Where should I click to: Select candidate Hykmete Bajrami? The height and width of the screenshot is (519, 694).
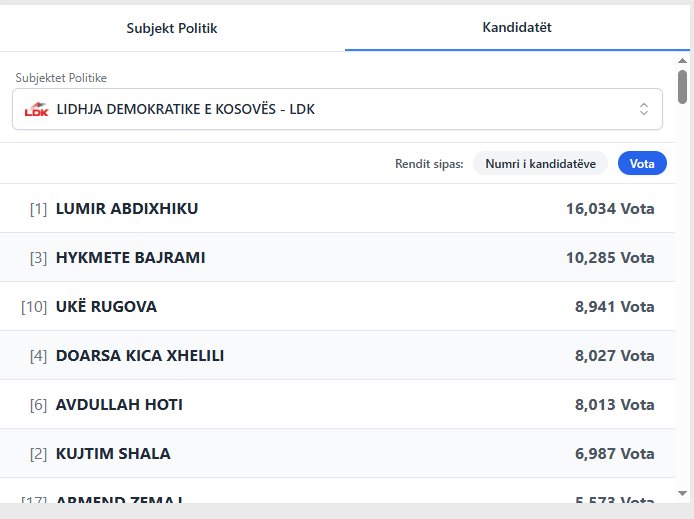(x=131, y=258)
